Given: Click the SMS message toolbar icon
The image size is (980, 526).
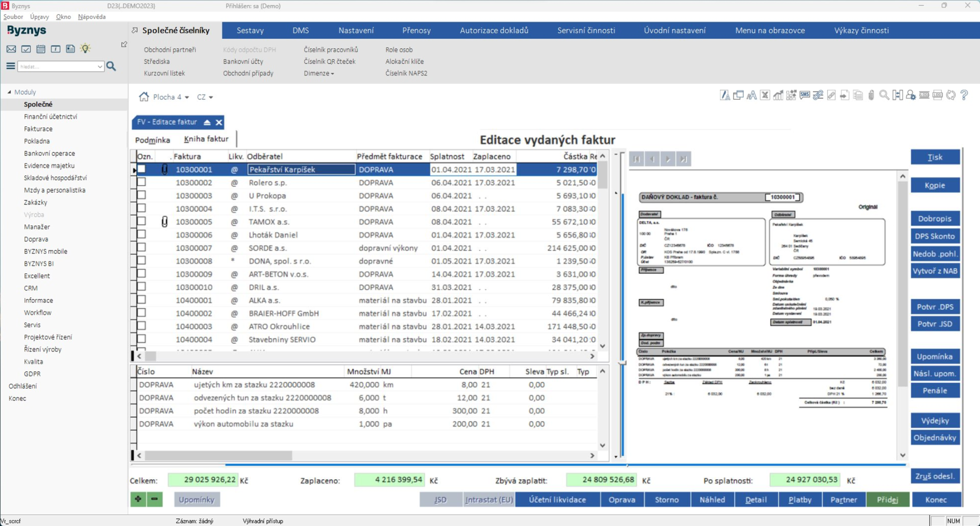Looking at the screenshot, I should (x=805, y=96).
